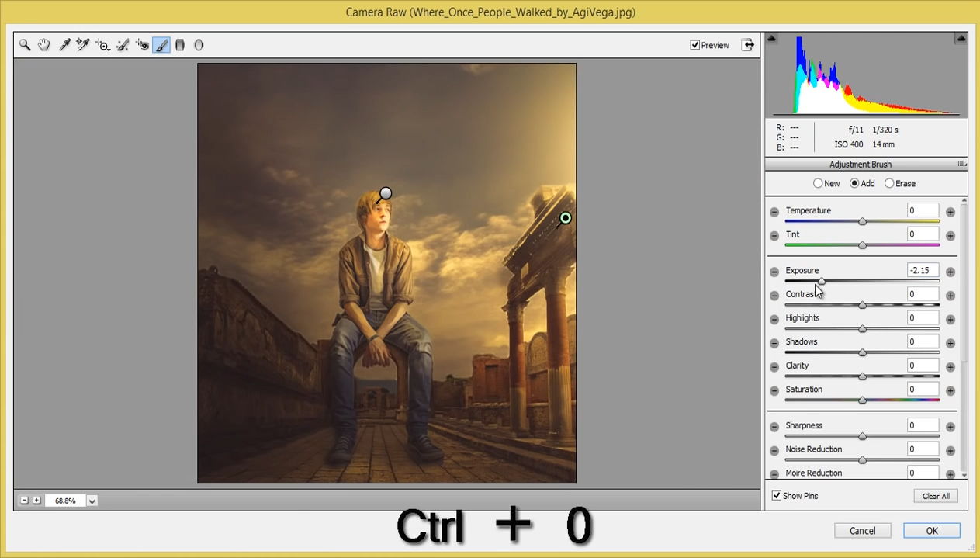980x558 pixels.
Task: Click the Exposure slider handle
Action: [x=822, y=281]
